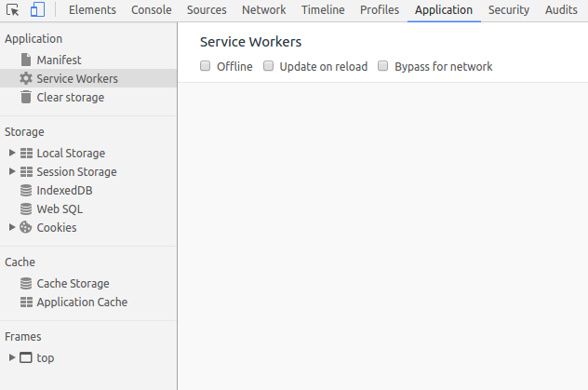
Task: Check the Update on reload option
Action: tap(269, 67)
